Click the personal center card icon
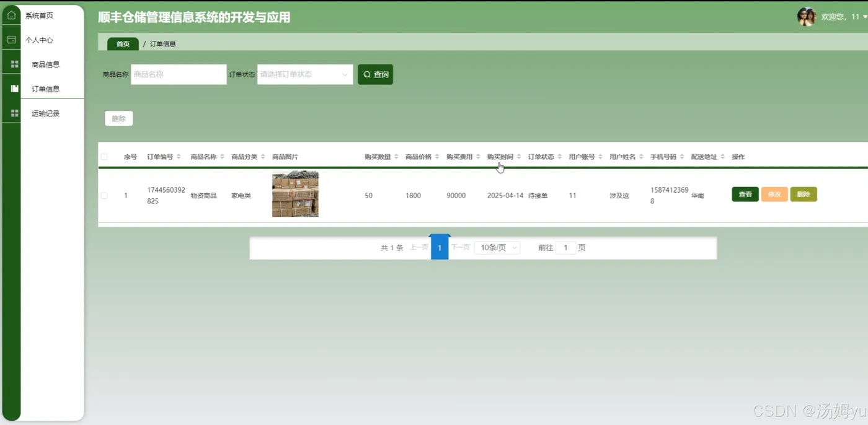Image resolution: width=868 pixels, height=425 pixels. [x=11, y=40]
